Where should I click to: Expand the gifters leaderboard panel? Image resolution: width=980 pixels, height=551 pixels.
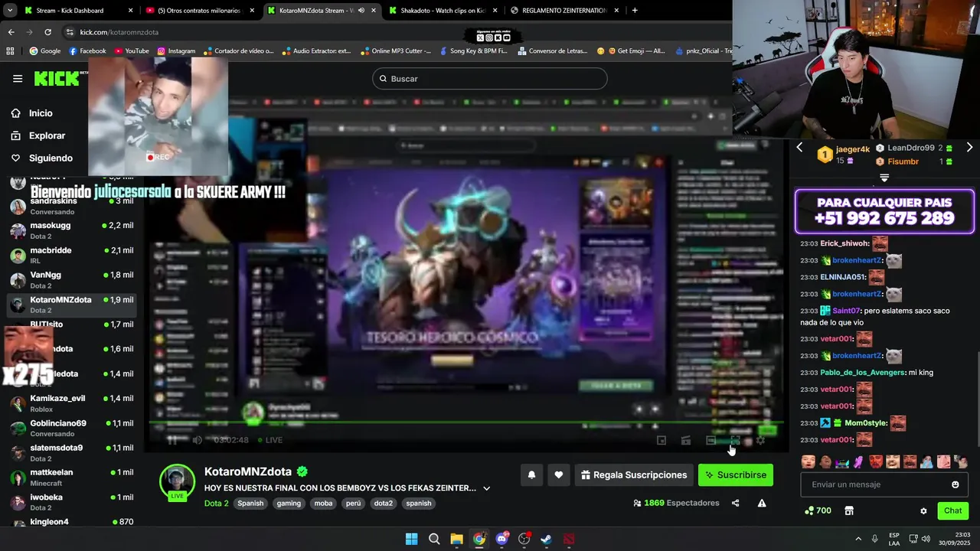click(x=884, y=178)
